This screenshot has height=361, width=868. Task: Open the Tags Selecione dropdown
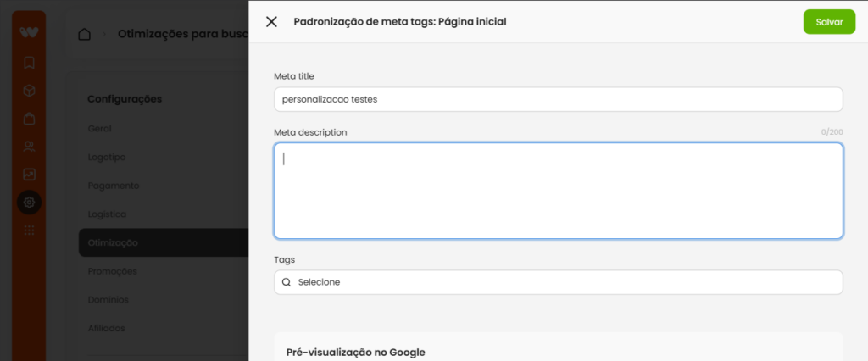559,282
